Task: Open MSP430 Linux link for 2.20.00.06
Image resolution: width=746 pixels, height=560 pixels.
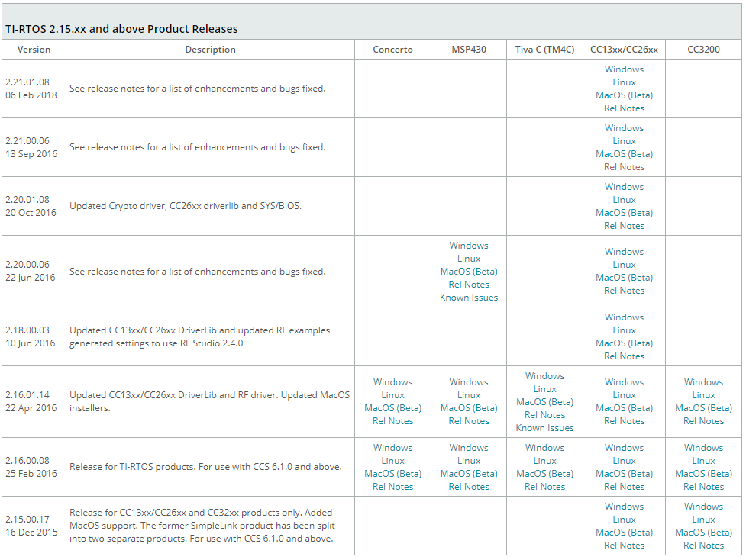Action: [469, 259]
